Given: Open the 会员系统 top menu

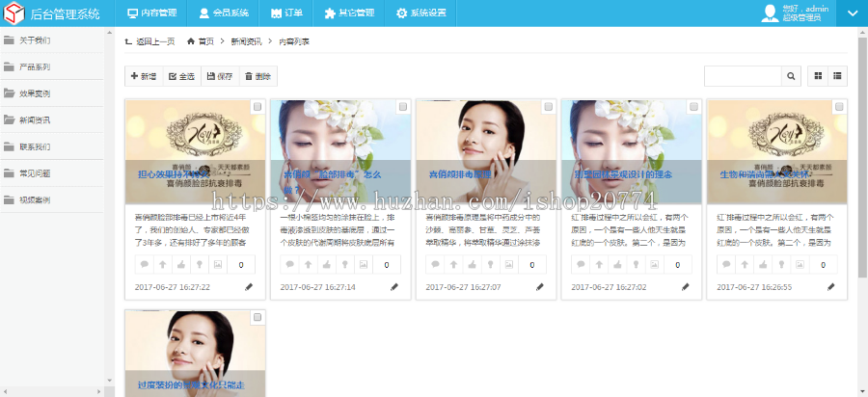Looking at the screenshot, I should point(224,13).
